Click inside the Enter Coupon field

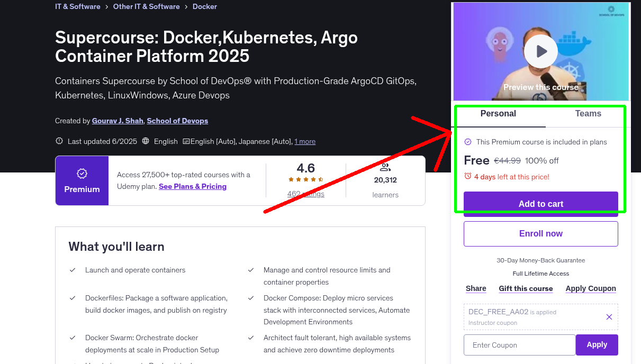click(519, 344)
